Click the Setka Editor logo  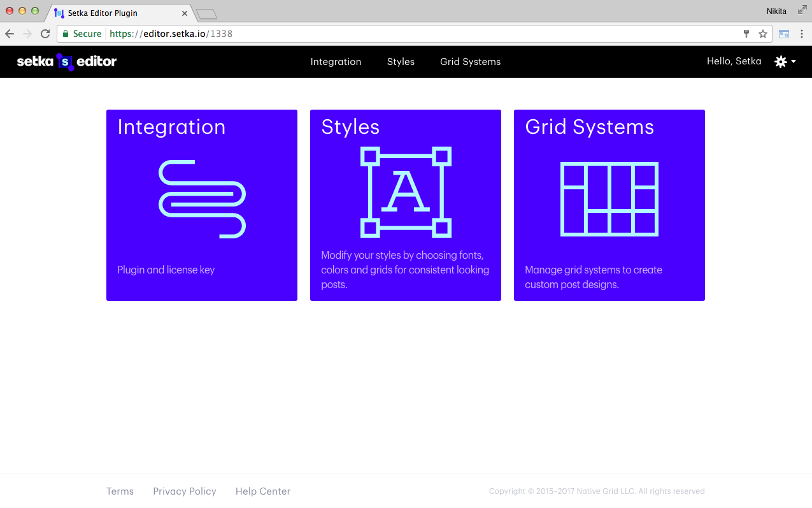pos(67,62)
